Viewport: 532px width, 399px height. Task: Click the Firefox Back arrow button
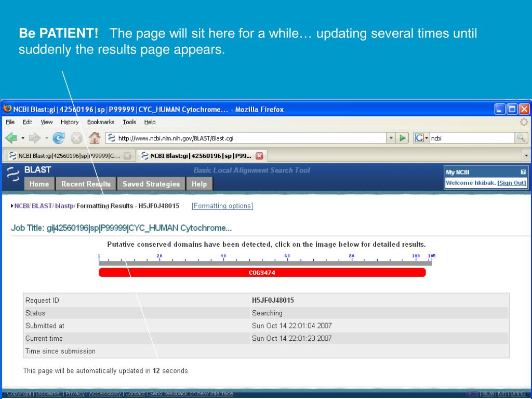click(11, 138)
